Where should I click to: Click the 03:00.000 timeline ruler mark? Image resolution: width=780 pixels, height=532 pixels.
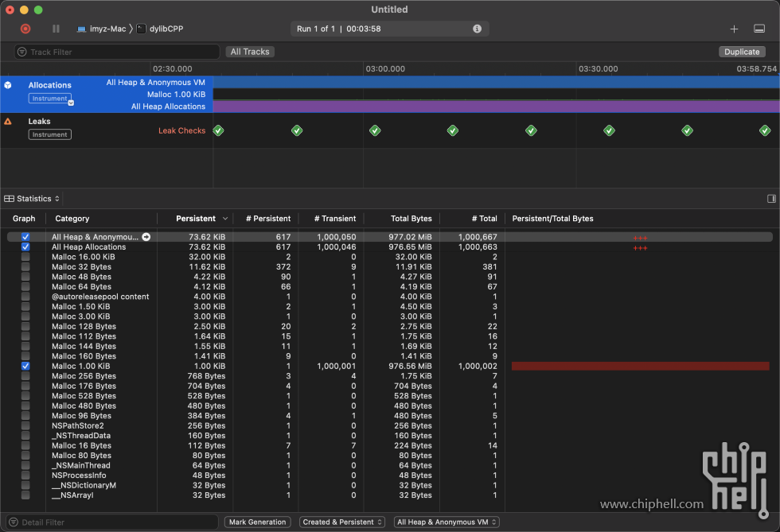point(385,68)
